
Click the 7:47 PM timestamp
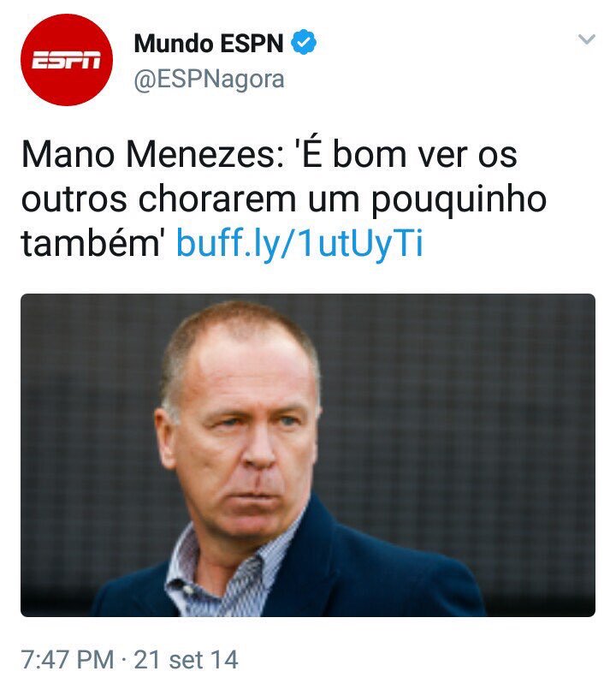click(x=68, y=660)
